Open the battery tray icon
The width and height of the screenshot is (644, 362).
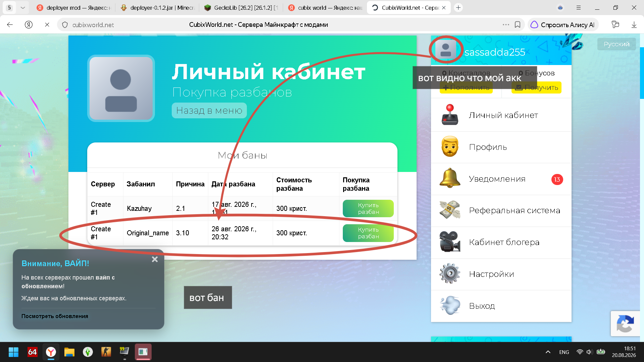coord(601,352)
